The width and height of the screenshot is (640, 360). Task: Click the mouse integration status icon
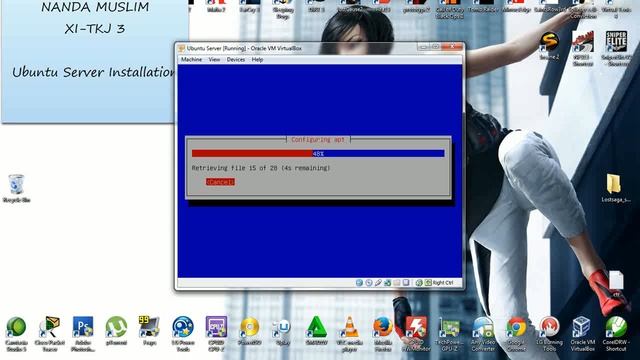point(419,282)
